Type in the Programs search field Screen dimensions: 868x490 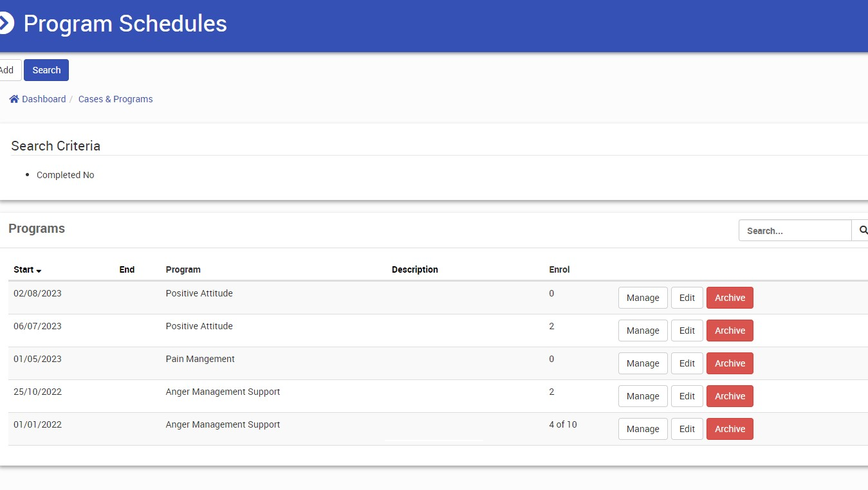click(795, 230)
